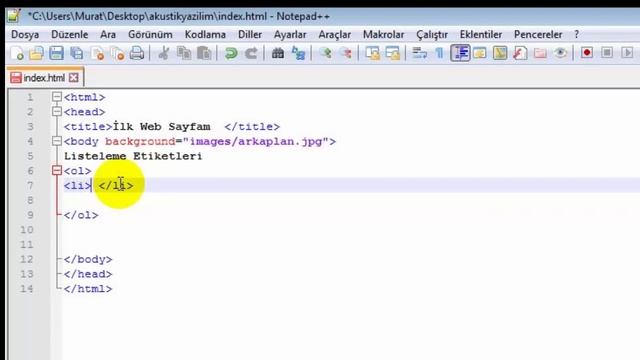Toggle the highlighted indent guide icon
The image size is (640, 360).
coord(460,53)
